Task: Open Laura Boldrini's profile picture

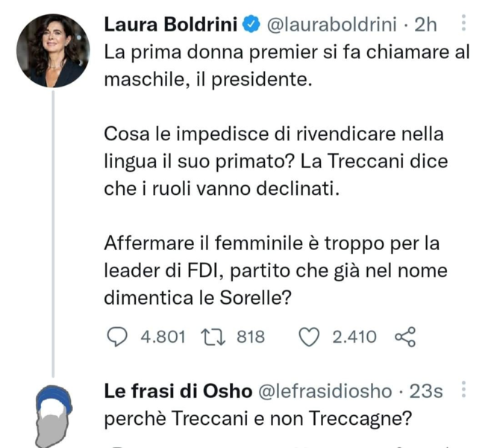Action: (53, 50)
